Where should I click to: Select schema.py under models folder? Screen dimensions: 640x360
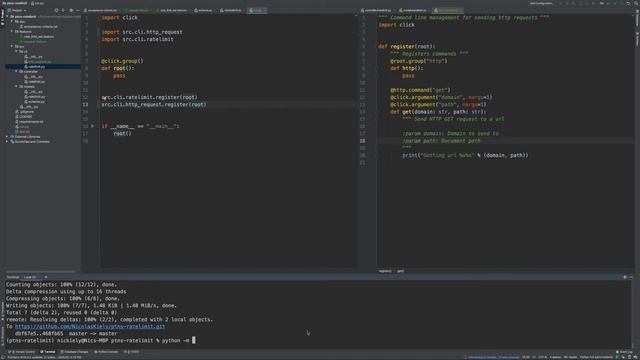[x=35, y=102]
